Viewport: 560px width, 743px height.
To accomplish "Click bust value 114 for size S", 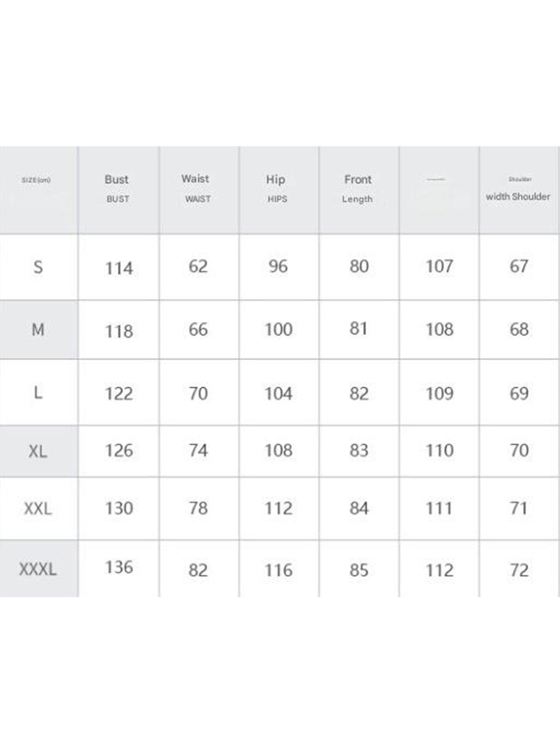I will [x=119, y=268].
